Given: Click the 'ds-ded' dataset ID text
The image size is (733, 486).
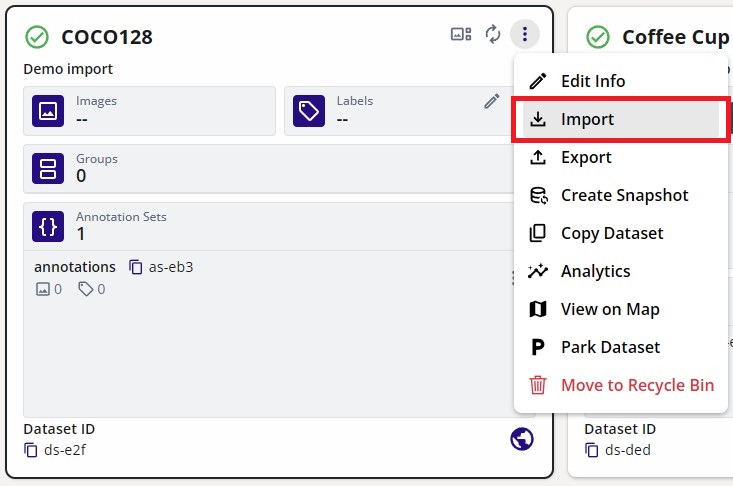Looking at the screenshot, I should [x=628, y=450].
